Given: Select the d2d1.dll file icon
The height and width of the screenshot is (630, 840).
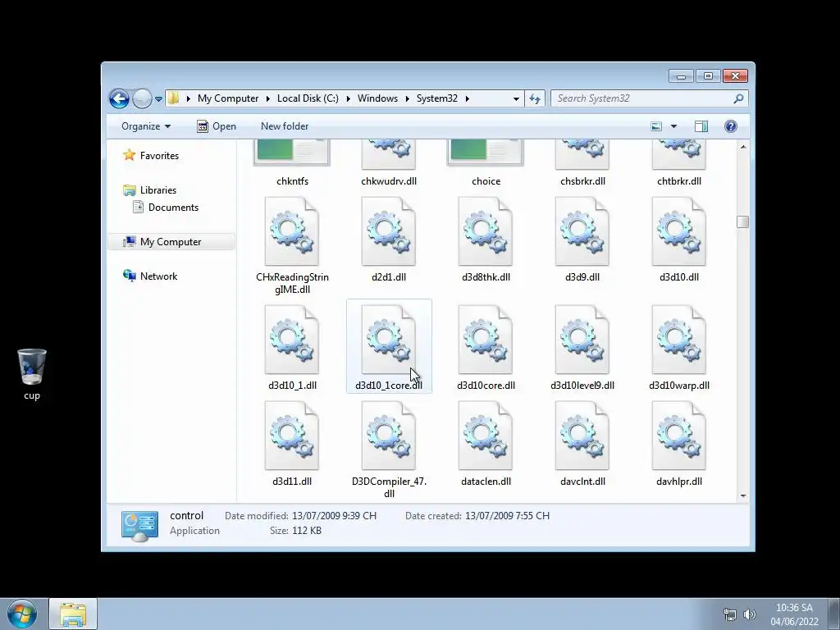Looking at the screenshot, I should (388, 231).
